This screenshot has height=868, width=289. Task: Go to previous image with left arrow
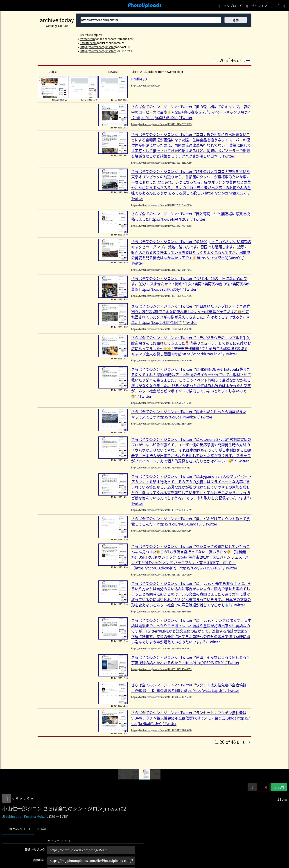[x=4, y=775]
